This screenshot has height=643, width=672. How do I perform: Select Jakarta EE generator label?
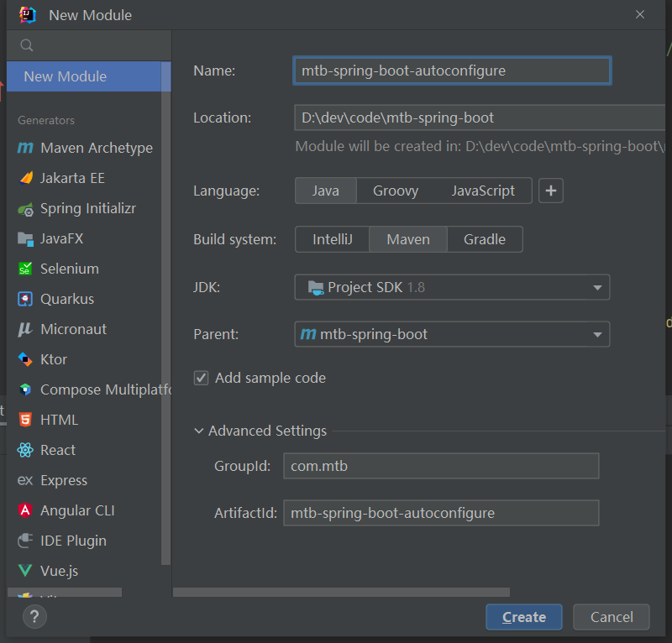click(72, 178)
